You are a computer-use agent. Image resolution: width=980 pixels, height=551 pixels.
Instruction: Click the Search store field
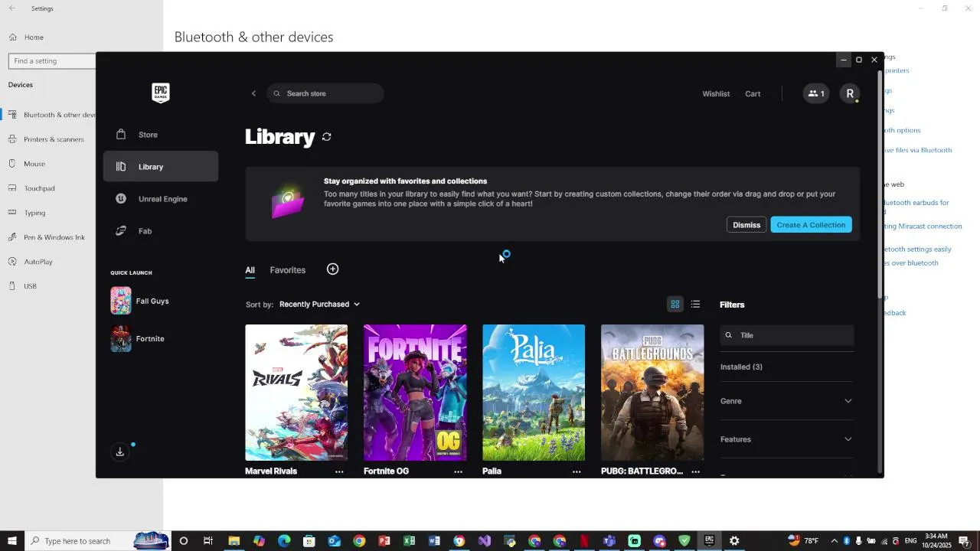pyautogui.click(x=325, y=93)
